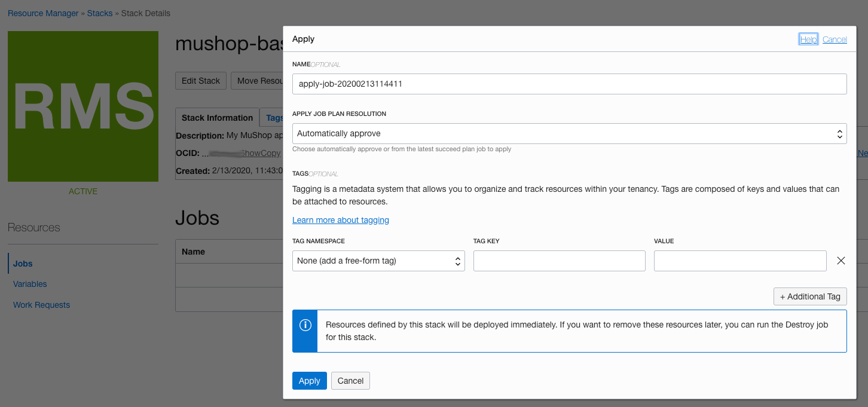Viewport: 868px width, 407px height.
Task: Click Learn more about tagging
Action: pos(340,220)
